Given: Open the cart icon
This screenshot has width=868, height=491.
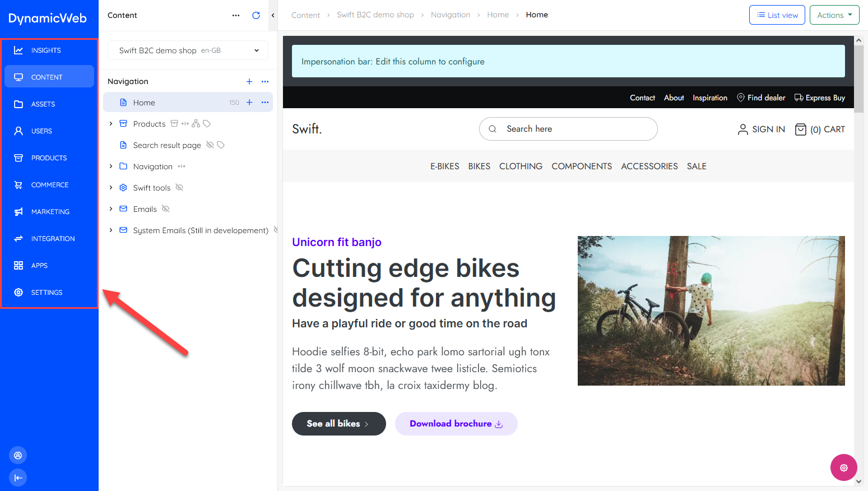Looking at the screenshot, I should [x=801, y=129].
